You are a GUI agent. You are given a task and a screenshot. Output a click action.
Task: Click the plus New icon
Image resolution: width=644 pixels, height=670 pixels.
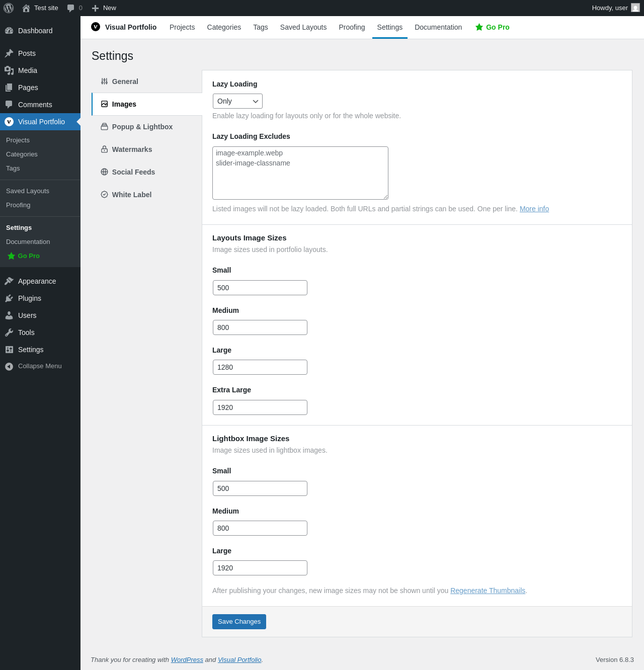coord(95,8)
